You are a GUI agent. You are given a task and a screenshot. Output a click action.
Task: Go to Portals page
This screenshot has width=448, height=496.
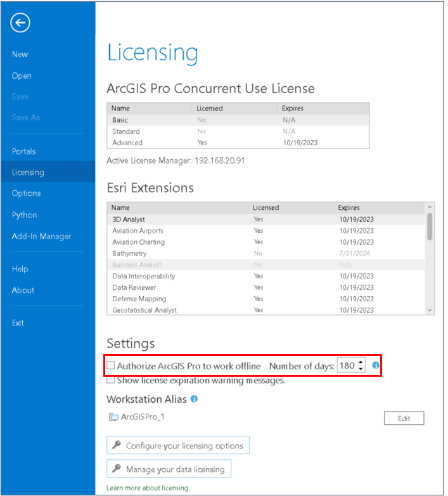click(x=23, y=152)
